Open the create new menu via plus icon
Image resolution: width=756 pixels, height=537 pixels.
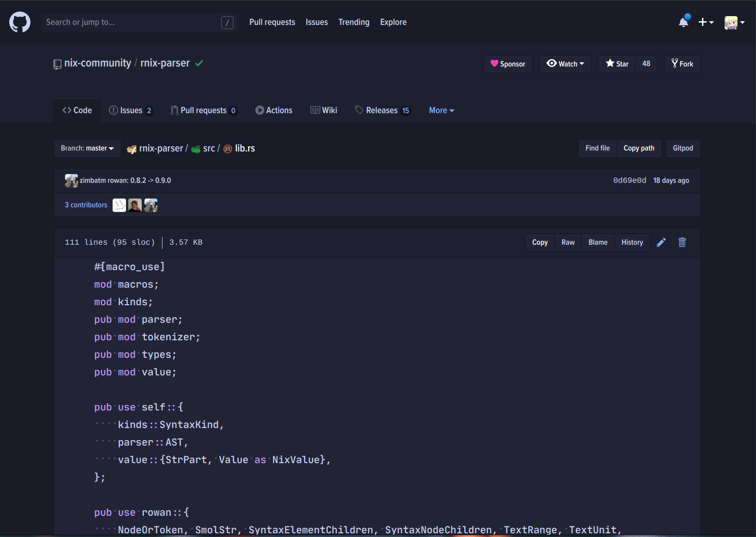coord(706,22)
